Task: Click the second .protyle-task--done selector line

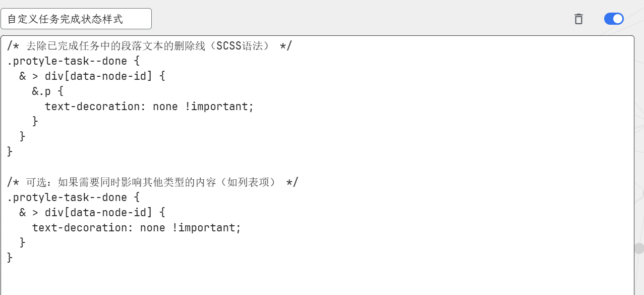Action: coord(73,197)
